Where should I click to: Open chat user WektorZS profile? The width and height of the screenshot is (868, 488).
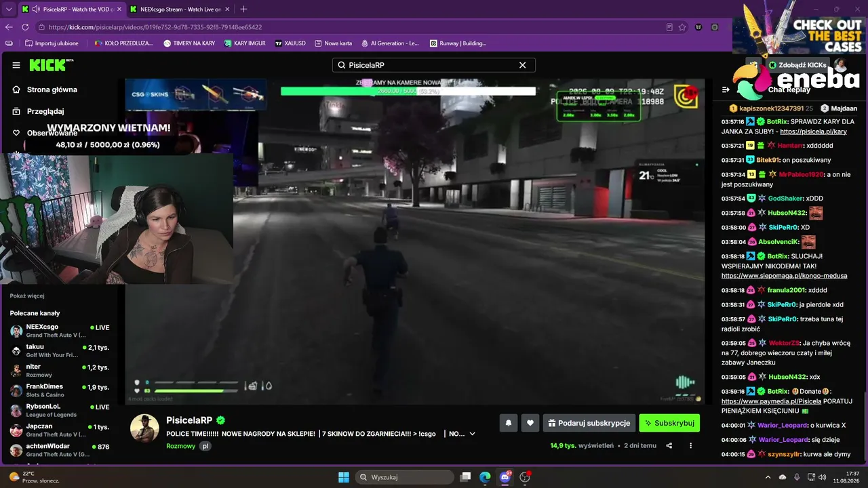(x=784, y=343)
